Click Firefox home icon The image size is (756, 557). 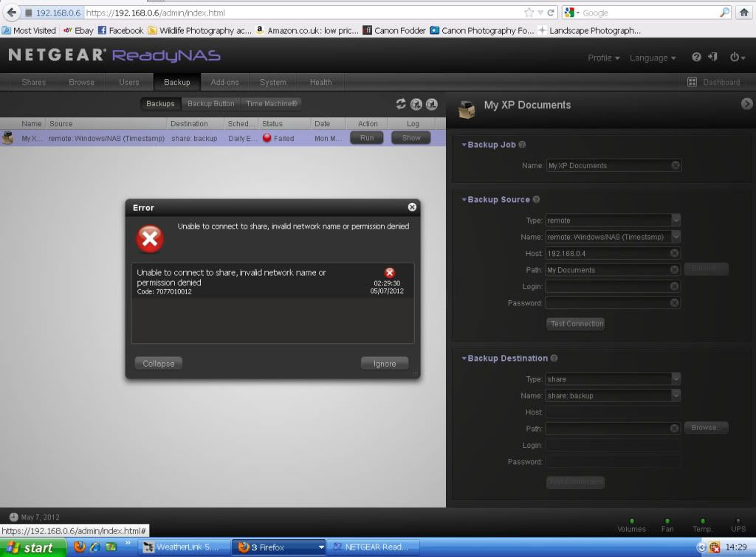[743, 13]
